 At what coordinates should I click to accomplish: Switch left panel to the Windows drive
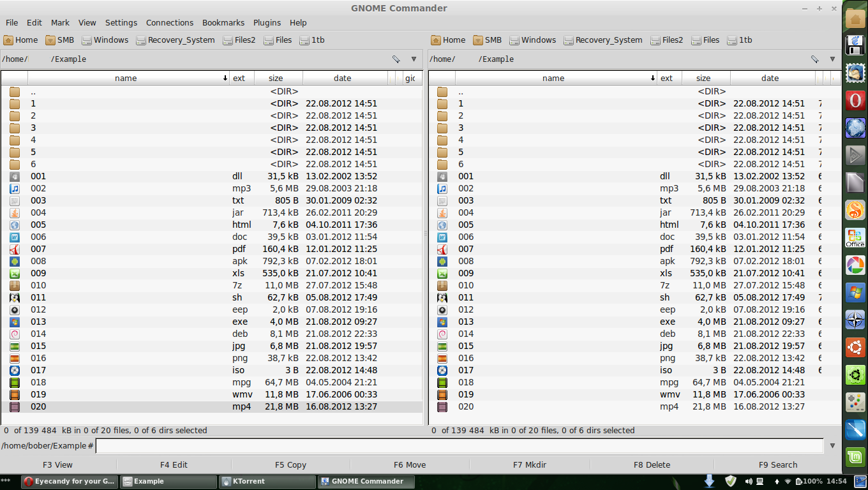(105, 40)
